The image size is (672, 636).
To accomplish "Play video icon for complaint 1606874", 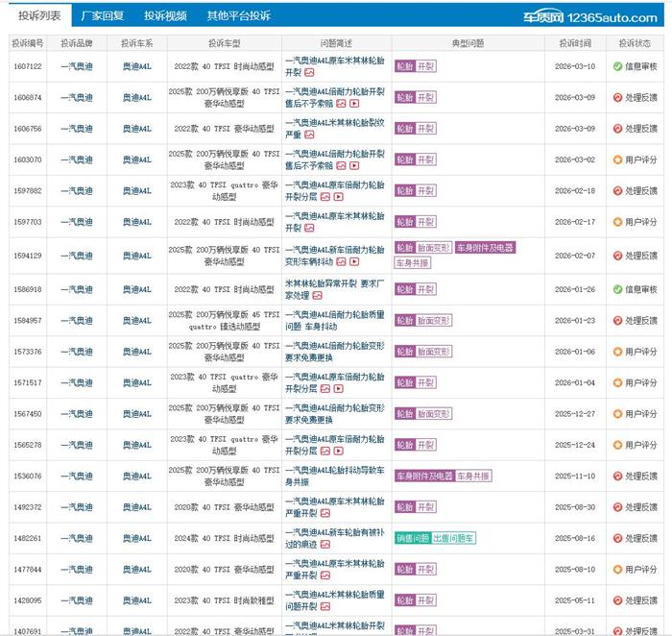I will click(x=354, y=103).
